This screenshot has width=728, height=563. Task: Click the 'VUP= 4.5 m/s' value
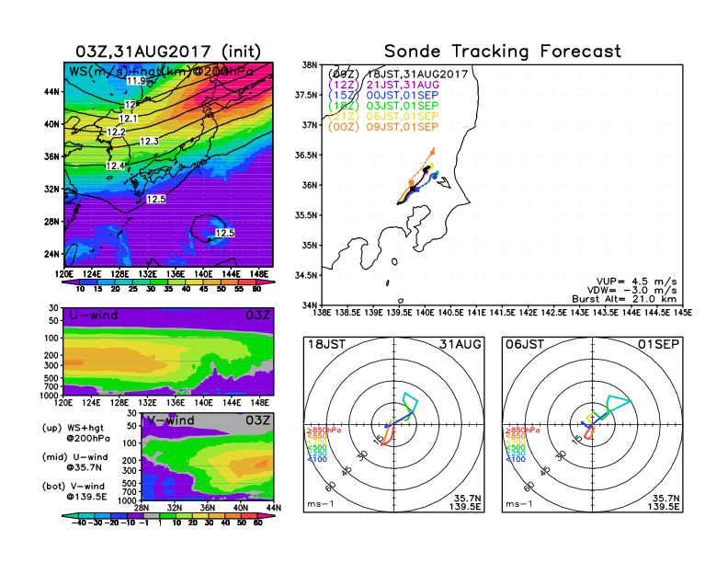[x=636, y=281]
